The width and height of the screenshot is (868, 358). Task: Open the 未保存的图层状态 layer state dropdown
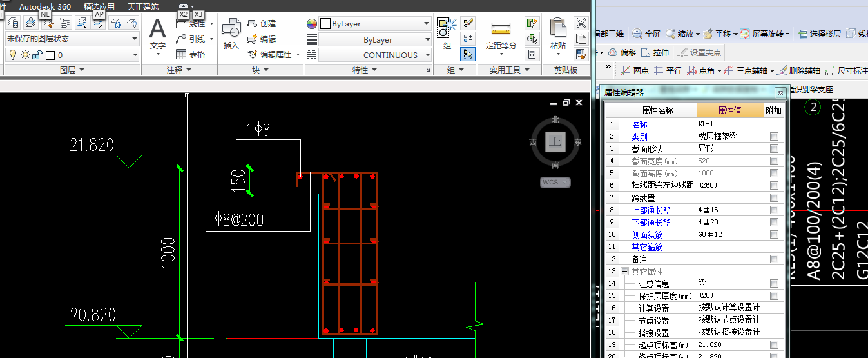coord(72,39)
